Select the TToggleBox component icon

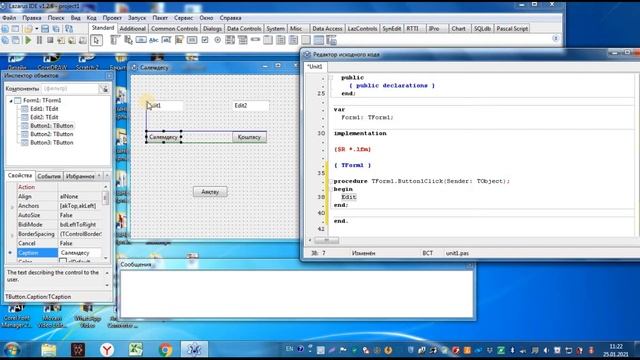[192, 40]
